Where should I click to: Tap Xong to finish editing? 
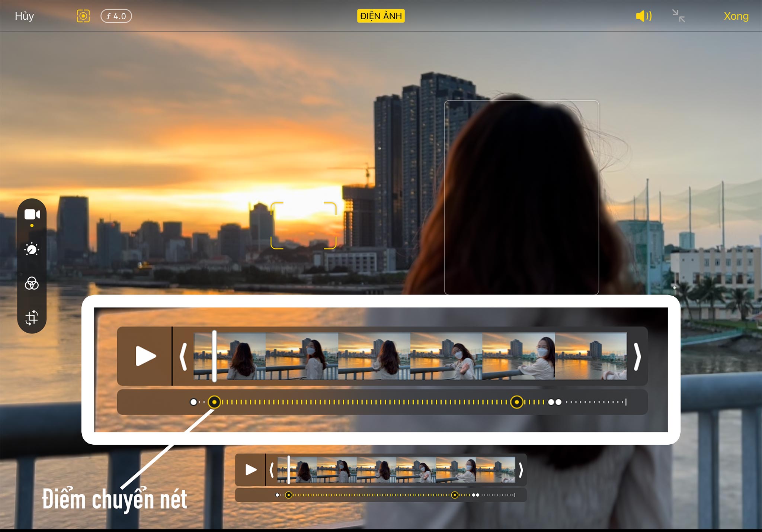736,16
